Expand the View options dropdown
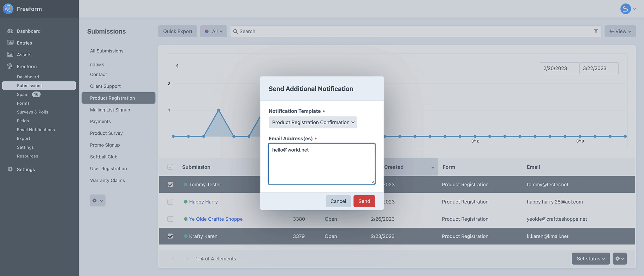The height and width of the screenshot is (276, 644). tap(620, 31)
